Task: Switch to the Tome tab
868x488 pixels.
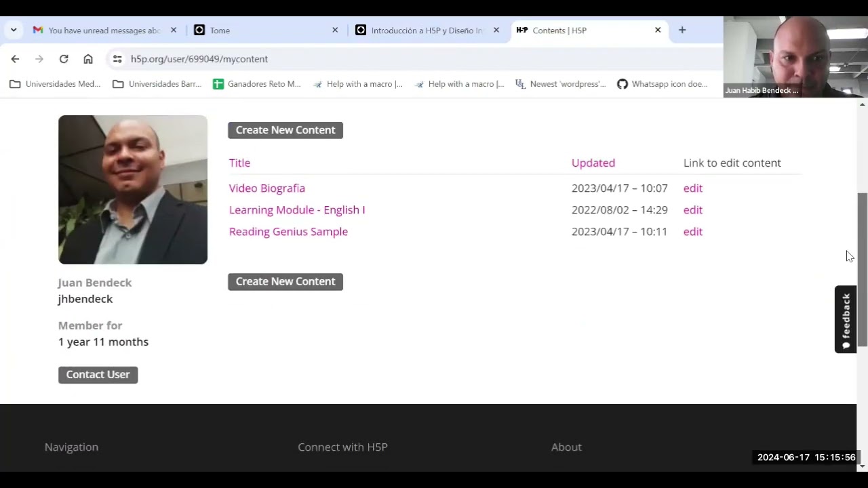Action: coord(220,30)
